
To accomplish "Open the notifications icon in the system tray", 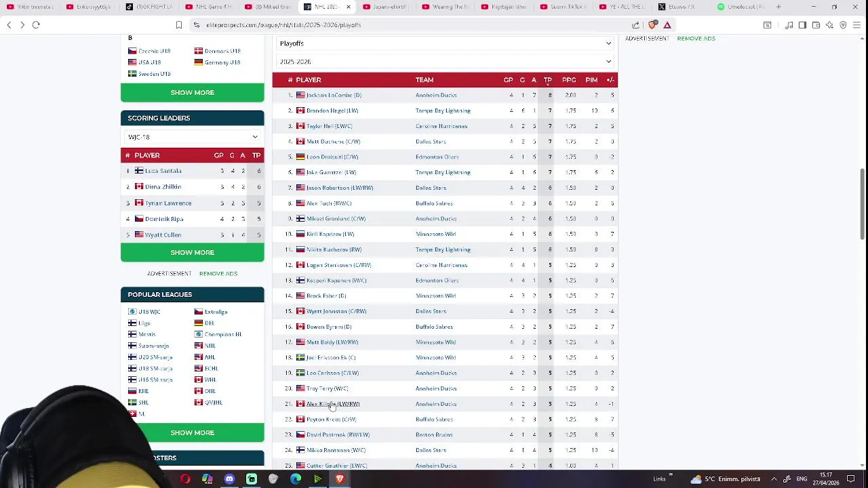I will click(850, 479).
